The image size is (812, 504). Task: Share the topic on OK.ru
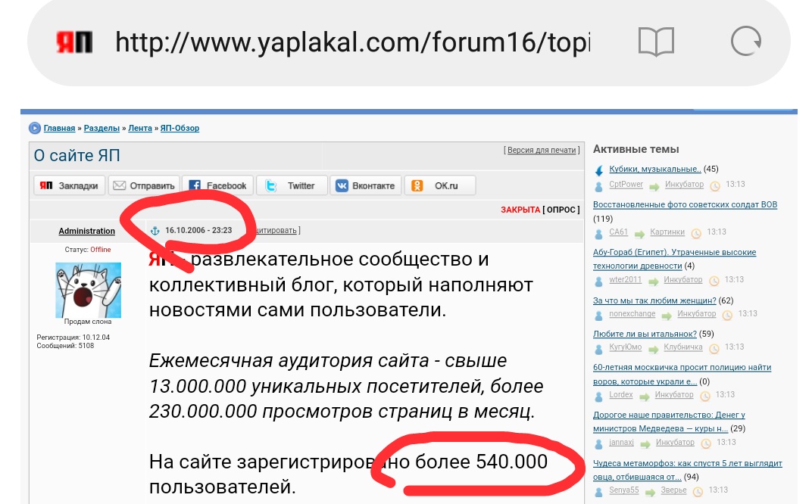pos(440,185)
